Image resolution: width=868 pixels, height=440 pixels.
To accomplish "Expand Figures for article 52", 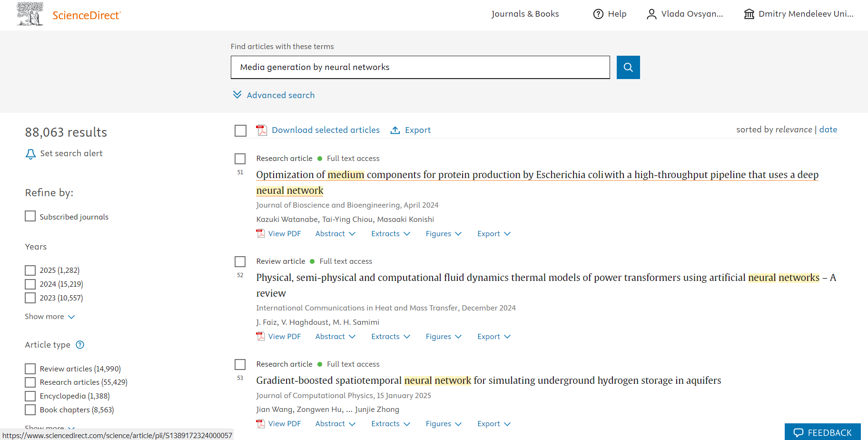I will pos(444,336).
